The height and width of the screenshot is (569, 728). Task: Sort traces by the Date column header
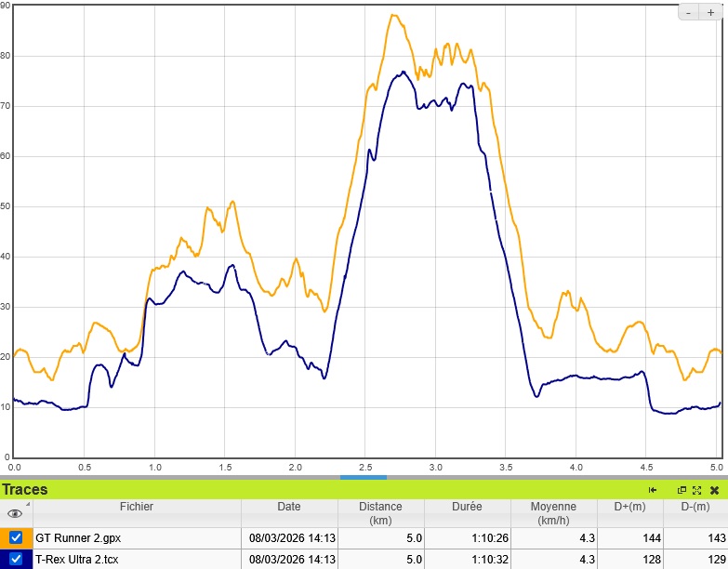click(288, 507)
